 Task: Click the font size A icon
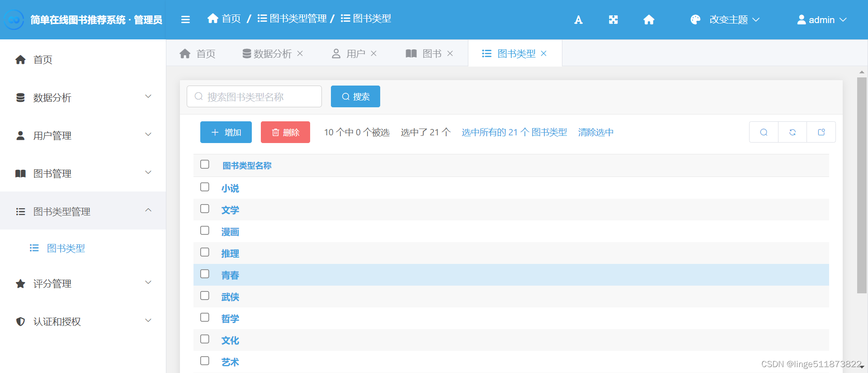[578, 19]
